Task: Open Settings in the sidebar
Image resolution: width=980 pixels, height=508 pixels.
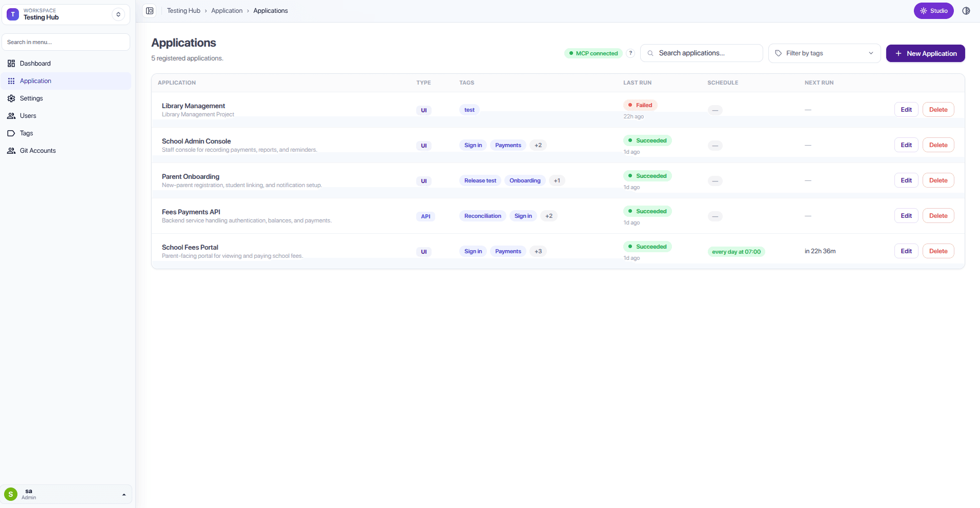Action: click(66, 98)
